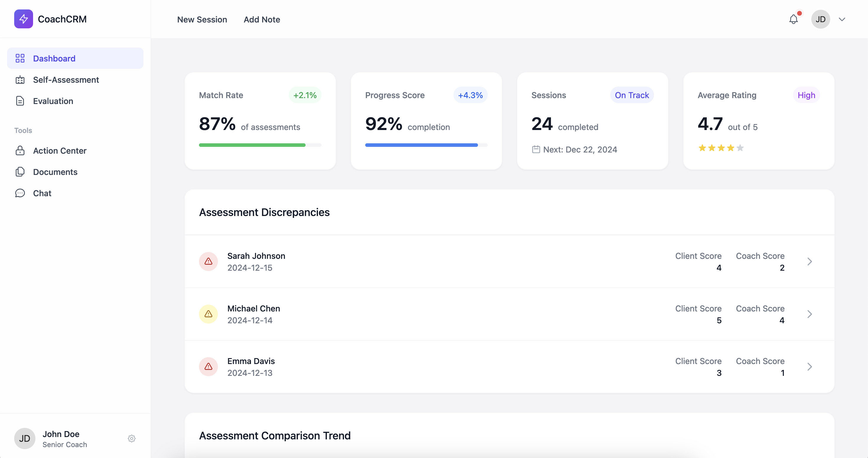
Task: Click the New Session button
Action: 202,19
